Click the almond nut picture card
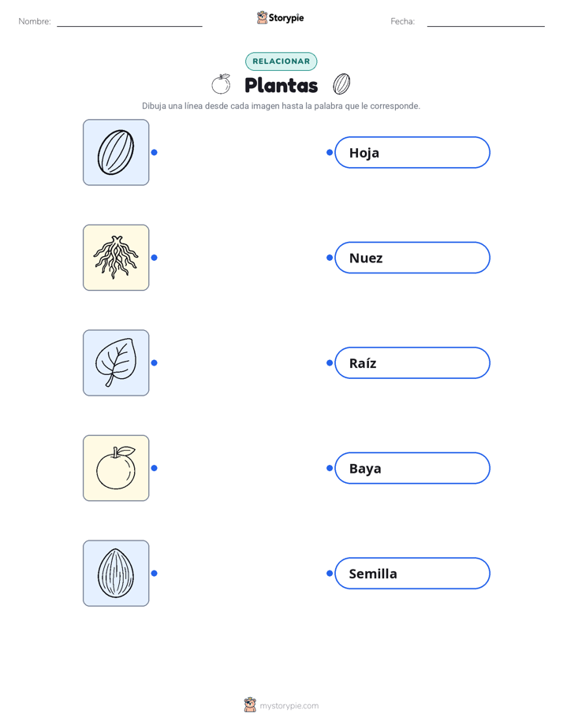Screen dimensions: 563x728 [x=116, y=573]
